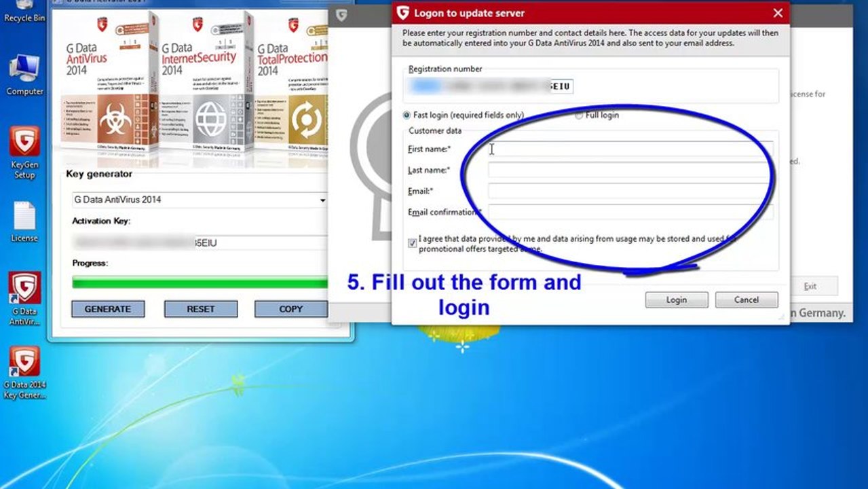
Task: Open the Computer desktop icon
Action: 24,75
